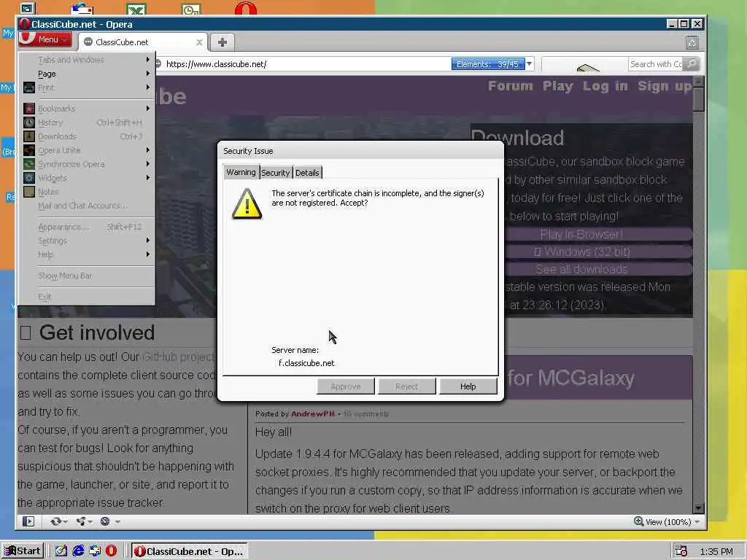Image resolution: width=747 pixels, height=560 pixels.
Task: Click the Approve button
Action: pyautogui.click(x=345, y=386)
